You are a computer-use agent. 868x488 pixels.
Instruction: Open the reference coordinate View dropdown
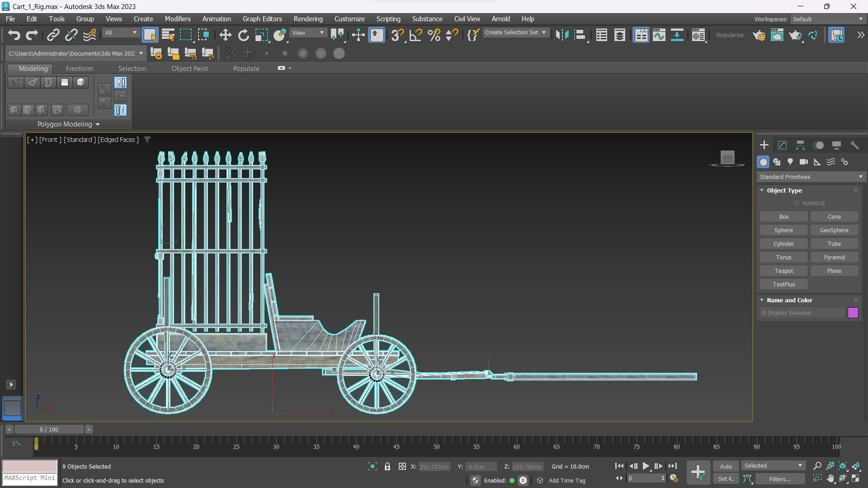[x=308, y=33]
